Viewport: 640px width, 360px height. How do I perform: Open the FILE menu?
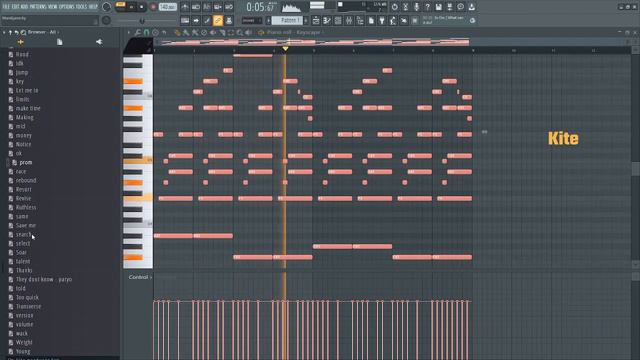pyautogui.click(x=6, y=7)
